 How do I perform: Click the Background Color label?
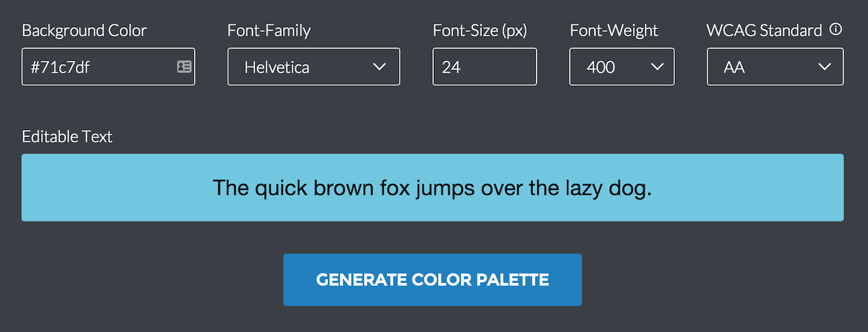[84, 31]
